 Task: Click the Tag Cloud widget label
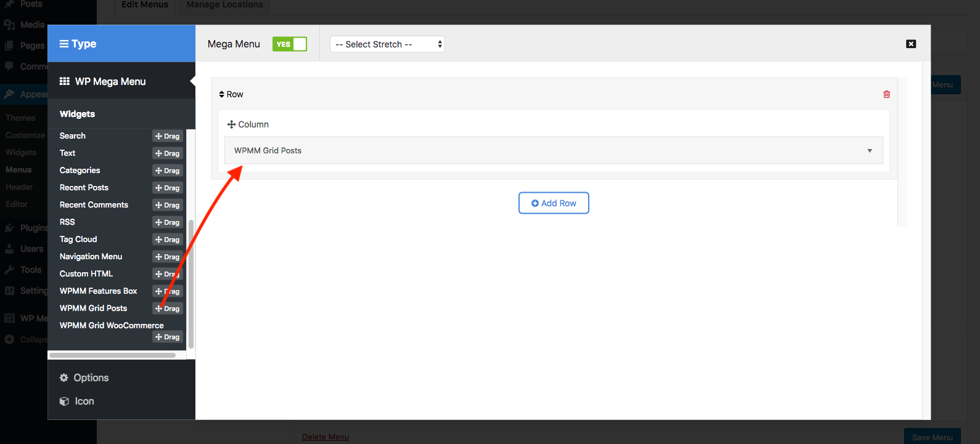[78, 239]
